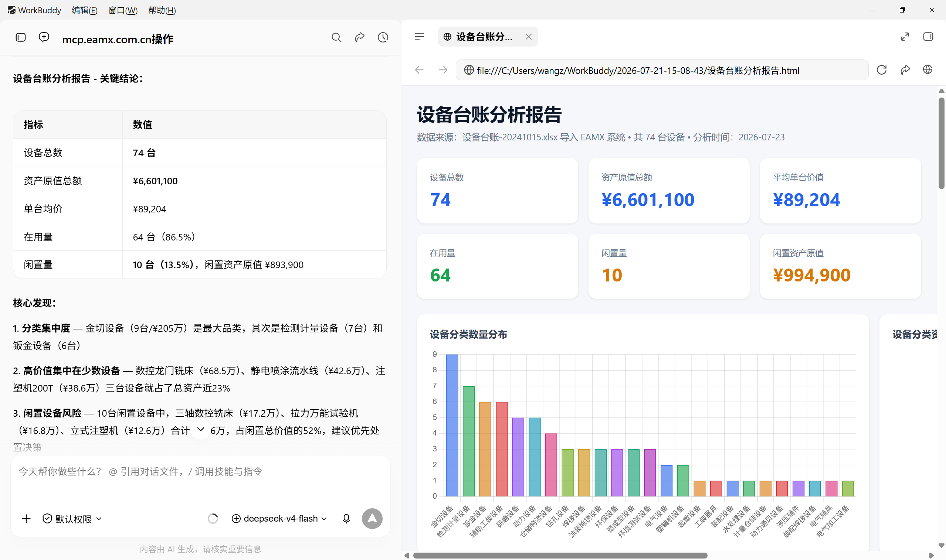
Task: Click the 设备台账分析报告 page heading
Action: coord(489,115)
